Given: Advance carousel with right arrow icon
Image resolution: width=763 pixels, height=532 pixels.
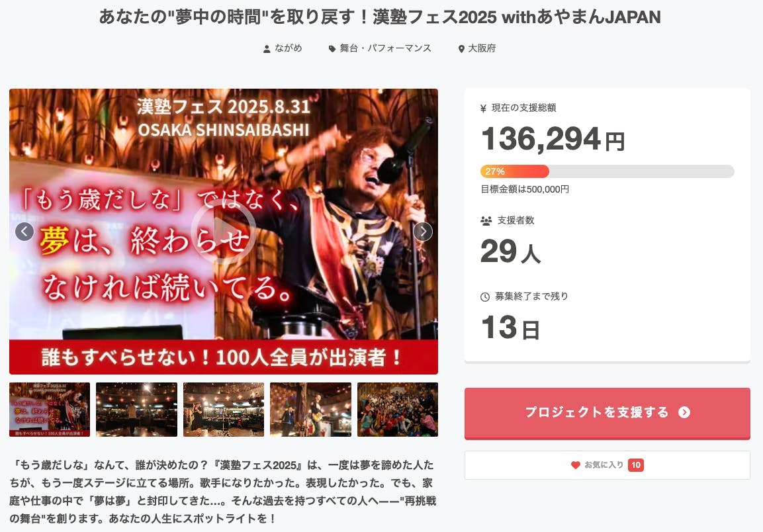Looking at the screenshot, I should [423, 232].
